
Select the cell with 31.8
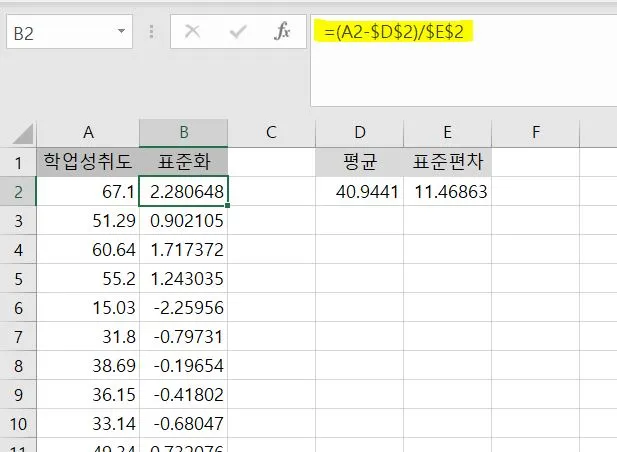[88, 337]
